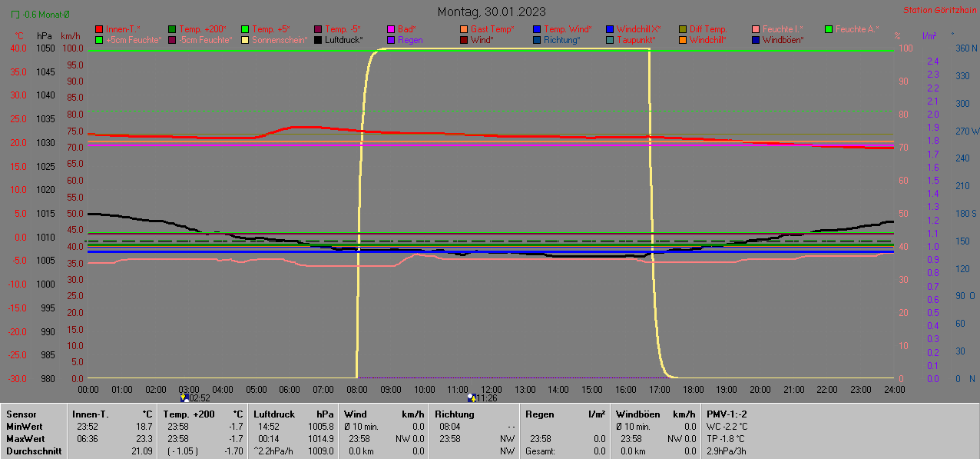The image size is (980, 459).
Task: Select the -5cm Feuchte legend label
Action: click(205, 40)
